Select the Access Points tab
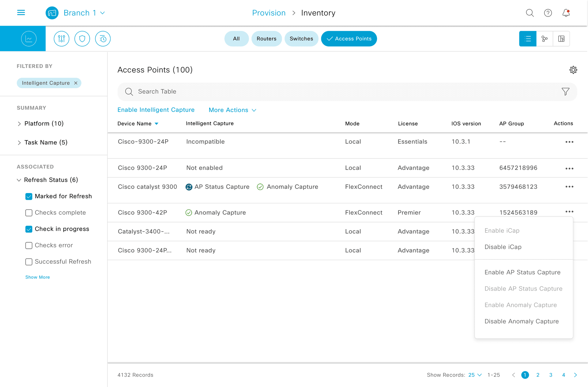Image resolution: width=588 pixels, height=387 pixels. click(349, 39)
